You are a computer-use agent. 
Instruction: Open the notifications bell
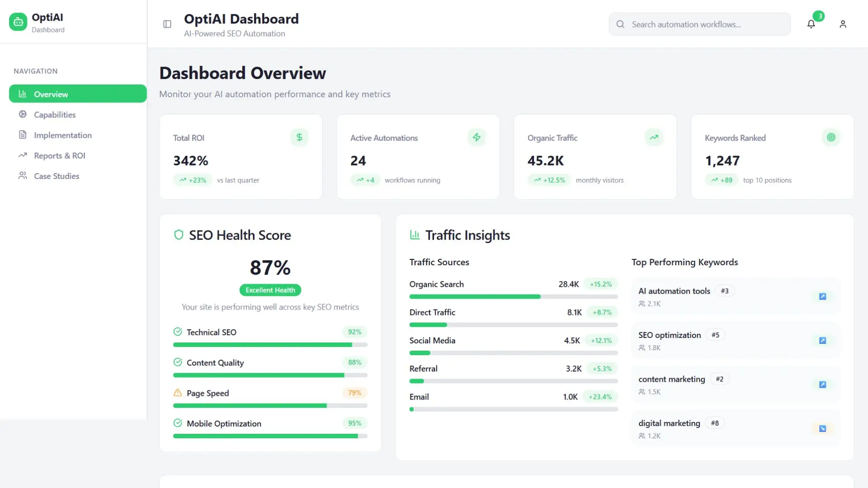point(811,24)
